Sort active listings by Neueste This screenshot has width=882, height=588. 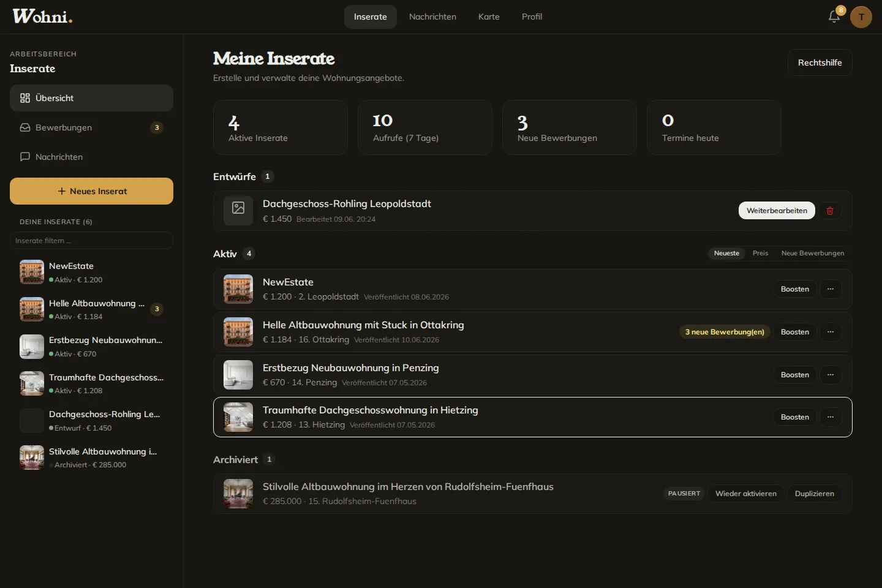pyautogui.click(x=726, y=253)
